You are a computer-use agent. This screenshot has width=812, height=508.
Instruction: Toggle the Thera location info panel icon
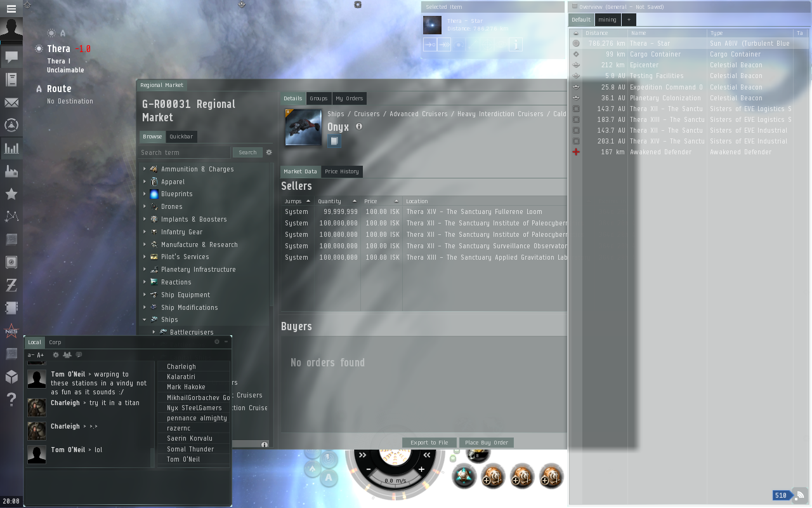click(39, 48)
